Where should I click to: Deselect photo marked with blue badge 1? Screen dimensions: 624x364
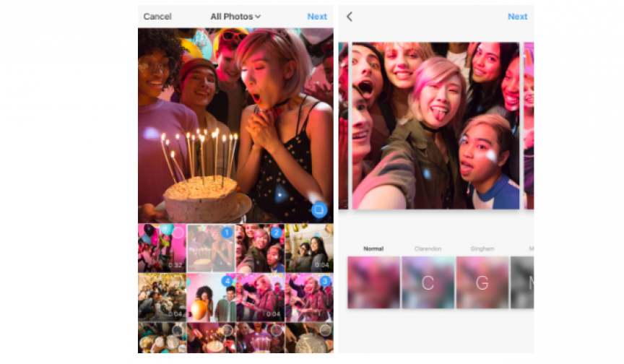pyautogui.click(x=226, y=233)
